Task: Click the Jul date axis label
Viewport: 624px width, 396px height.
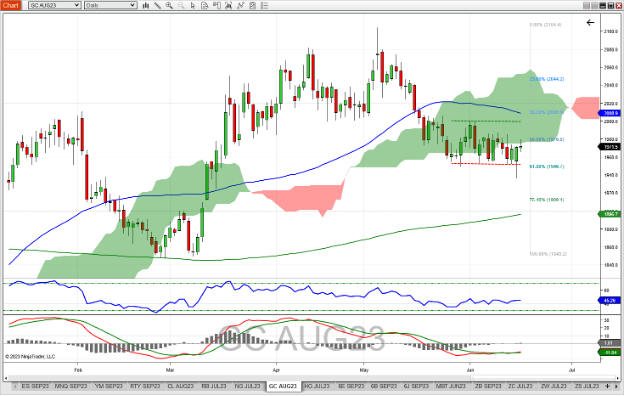Action: (572, 370)
